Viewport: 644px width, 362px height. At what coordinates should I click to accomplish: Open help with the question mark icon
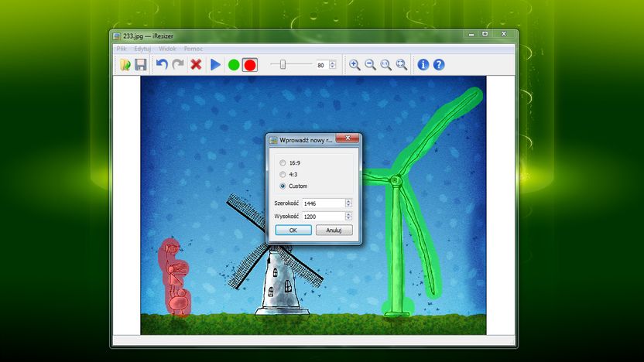point(439,65)
